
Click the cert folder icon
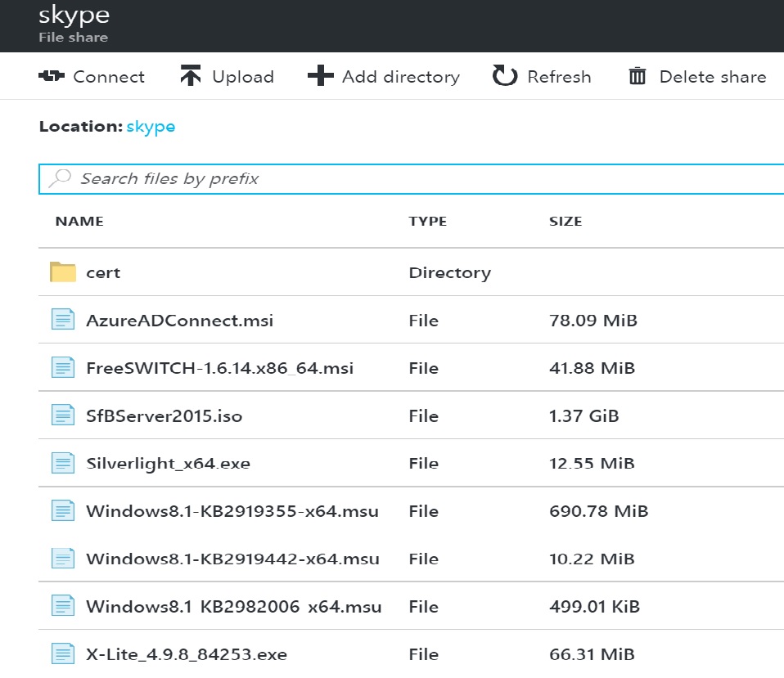[x=63, y=272]
